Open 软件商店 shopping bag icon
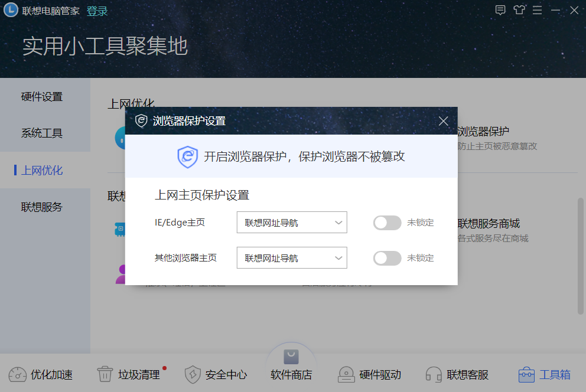586x392 pixels. (291, 357)
